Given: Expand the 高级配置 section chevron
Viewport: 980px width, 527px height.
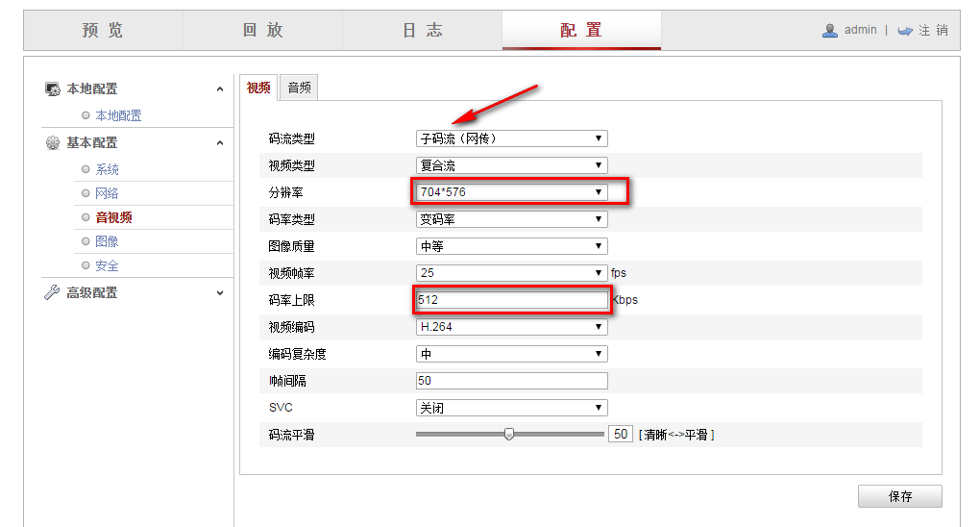Looking at the screenshot, I should click(x=220, y=293).
